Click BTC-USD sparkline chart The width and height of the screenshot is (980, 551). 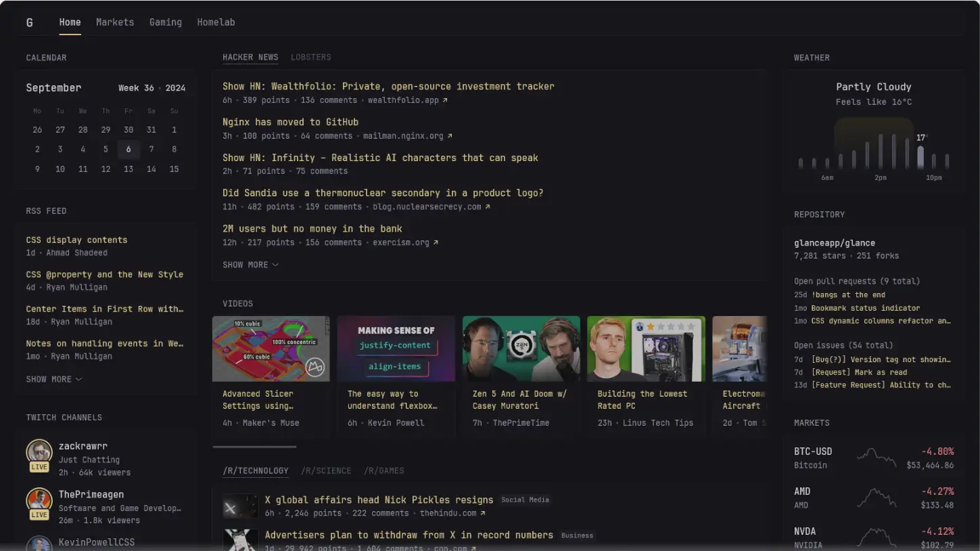point(877,458)
